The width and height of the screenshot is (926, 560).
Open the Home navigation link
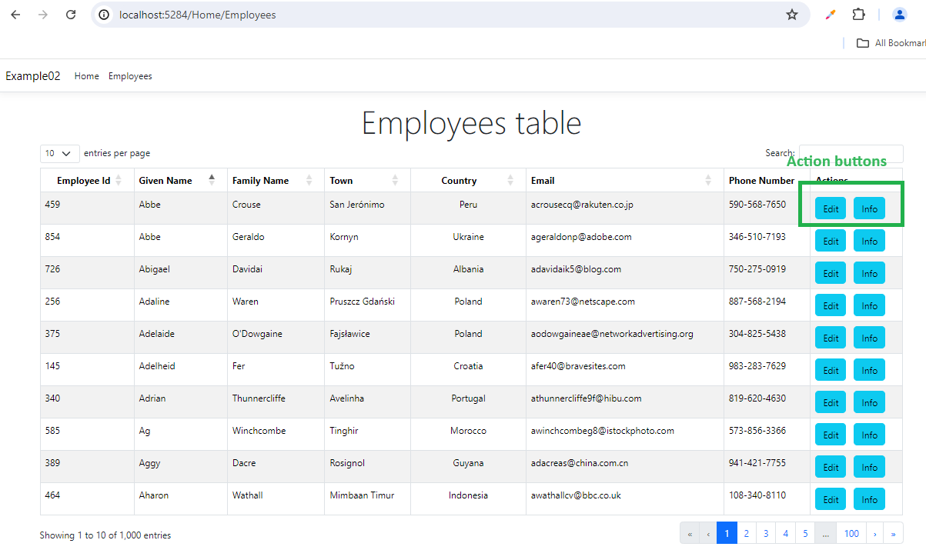[86, 76]
